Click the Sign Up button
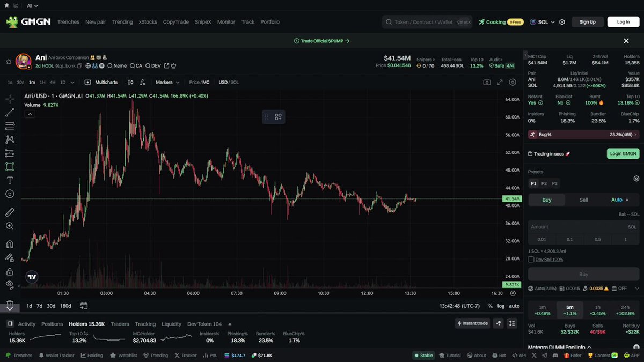644x362 pixels. point(588,22)
